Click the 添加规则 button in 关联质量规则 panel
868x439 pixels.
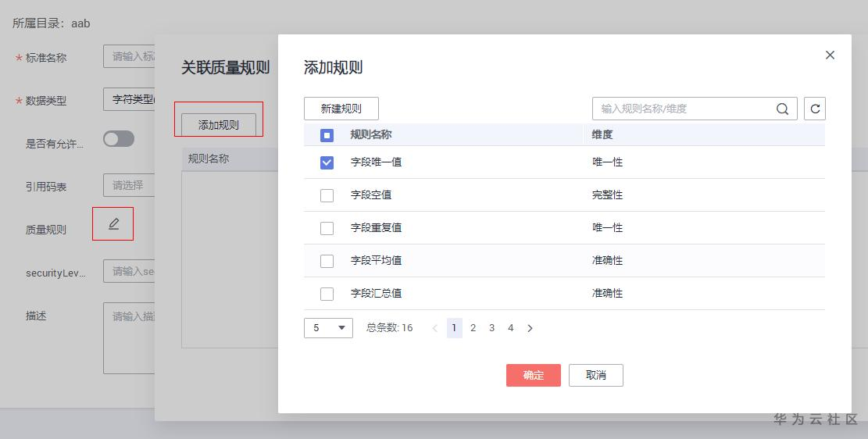(219, 124)
